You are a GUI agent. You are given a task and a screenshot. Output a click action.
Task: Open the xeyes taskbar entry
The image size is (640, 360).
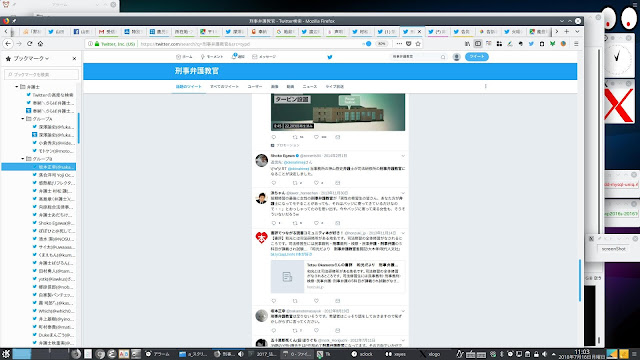pyautogui.click(x=396, y=354)
